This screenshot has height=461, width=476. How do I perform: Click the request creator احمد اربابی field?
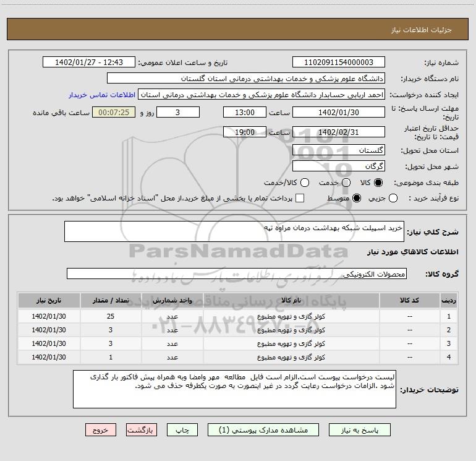pyautogui.click(x=261, y=95)
